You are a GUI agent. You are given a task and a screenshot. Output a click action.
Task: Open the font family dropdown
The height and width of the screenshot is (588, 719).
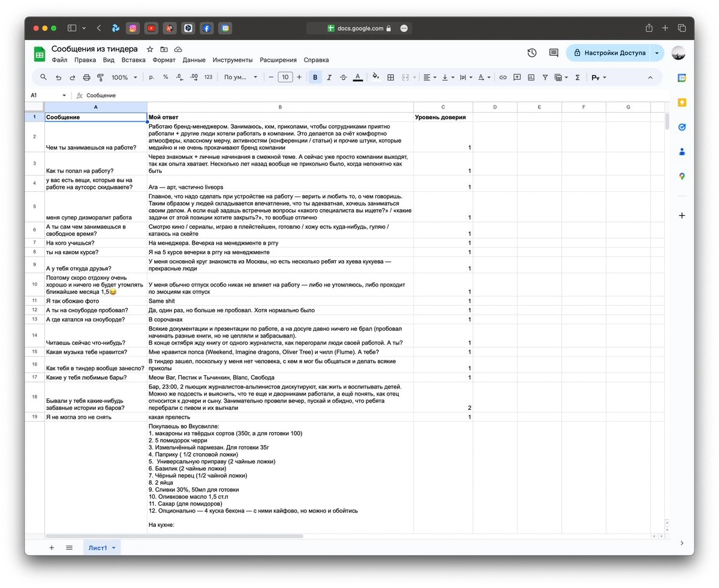tap(240, 77)
